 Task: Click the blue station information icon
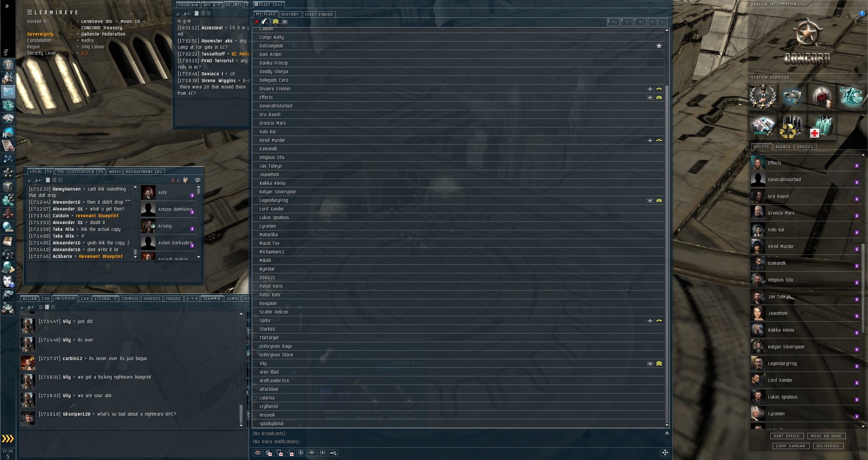(x=862, y=14)
